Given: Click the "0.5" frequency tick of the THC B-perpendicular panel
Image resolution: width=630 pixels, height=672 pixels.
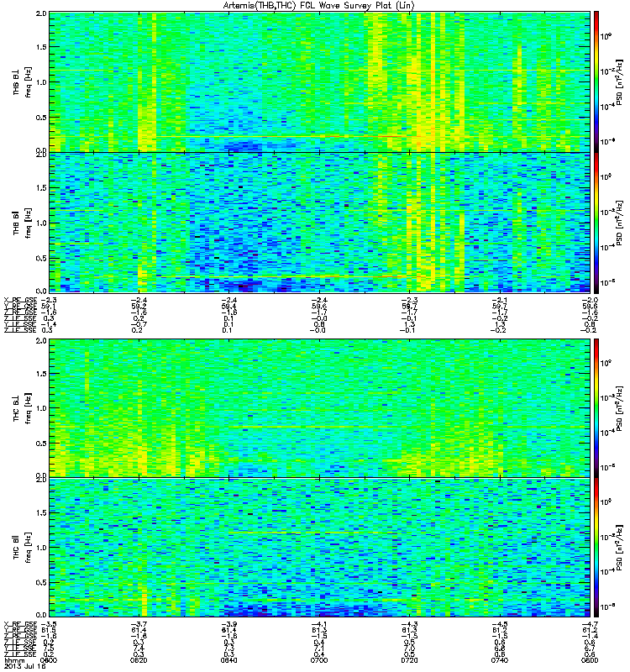Looking at the screenshot, I should (41, 444).
